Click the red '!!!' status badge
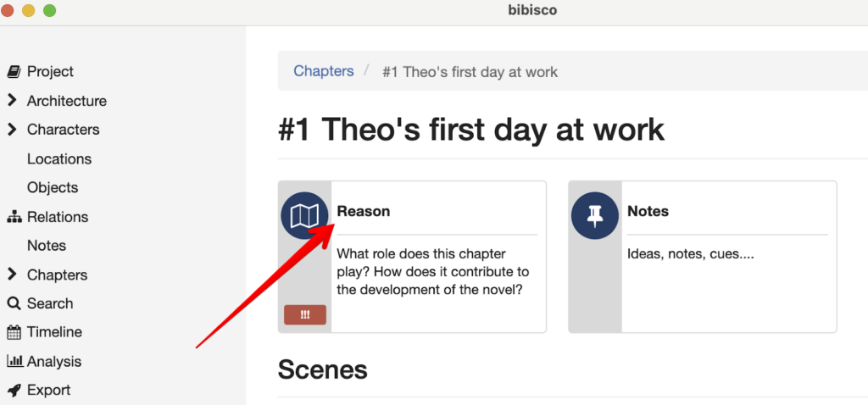The height and width of the screenshot is (405, 868). [305, 314]
